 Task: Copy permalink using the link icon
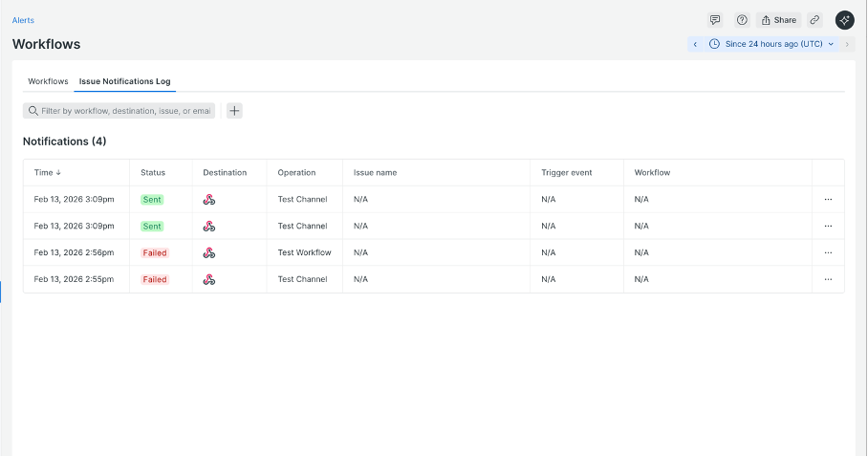click(814, 20)
